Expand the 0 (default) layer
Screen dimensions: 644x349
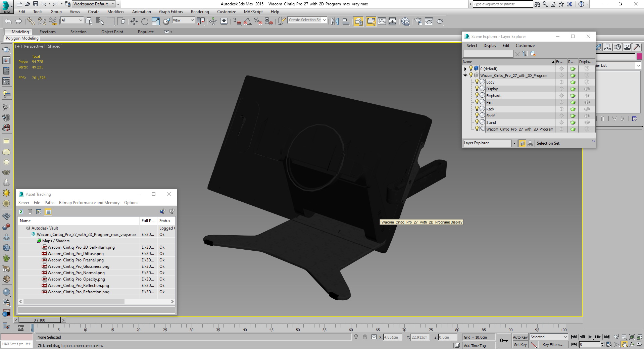(465, 69)
